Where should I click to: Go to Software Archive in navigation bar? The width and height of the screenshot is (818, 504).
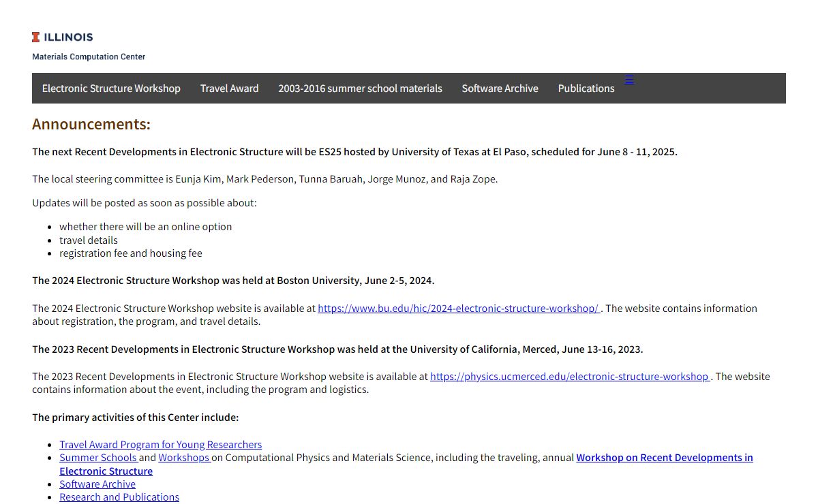(x=500, y=89)
